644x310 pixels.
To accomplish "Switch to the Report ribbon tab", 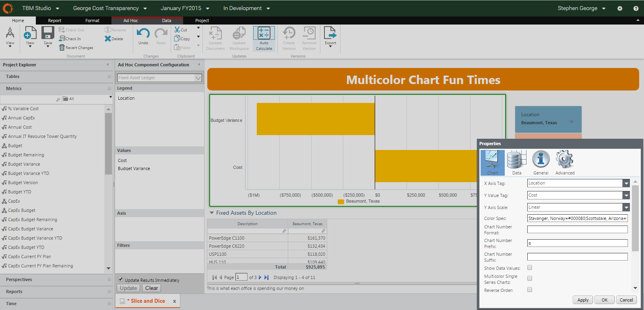I will 55,21.
